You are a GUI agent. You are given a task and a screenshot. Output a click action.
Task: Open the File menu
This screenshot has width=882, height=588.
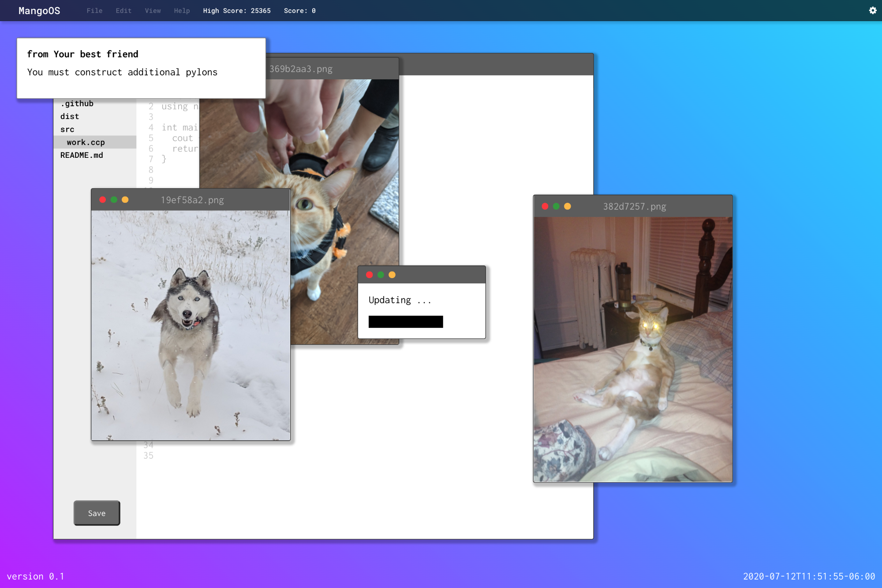[x=94, y=11]
